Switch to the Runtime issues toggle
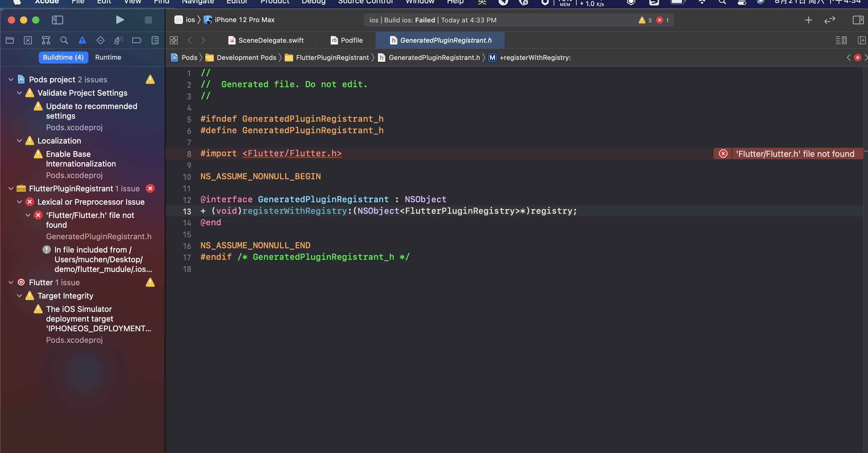 click(108, 57)
